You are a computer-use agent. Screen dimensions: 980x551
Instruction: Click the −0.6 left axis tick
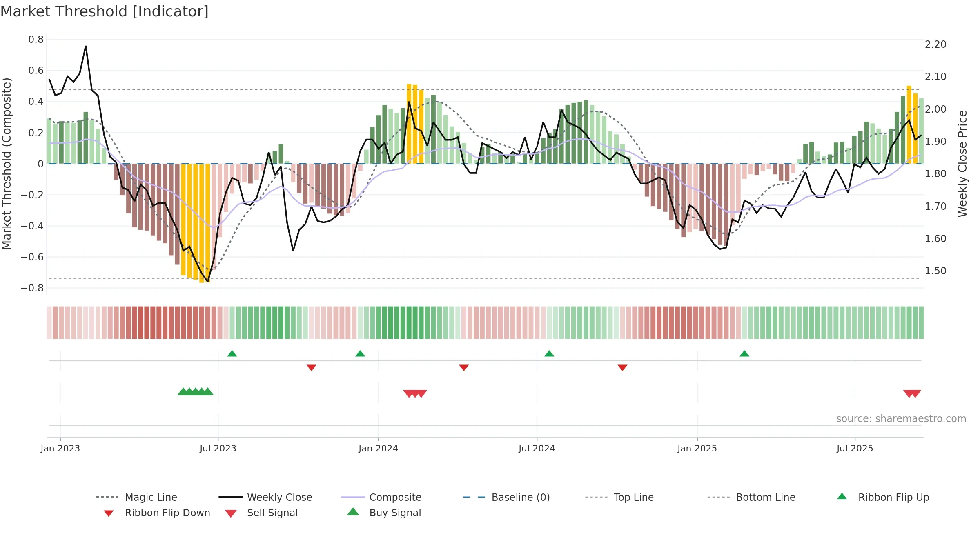coord(32,257)
